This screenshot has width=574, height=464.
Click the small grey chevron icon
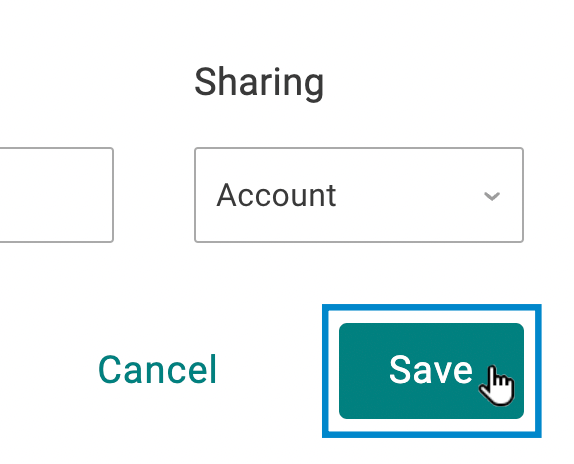(492, 196)
